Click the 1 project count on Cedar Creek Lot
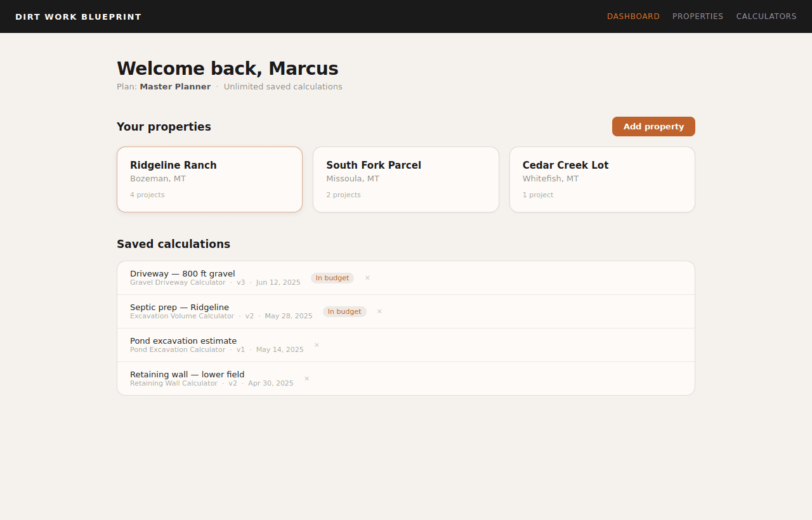Viewport: 812px width, 520px height. [538, 195]
